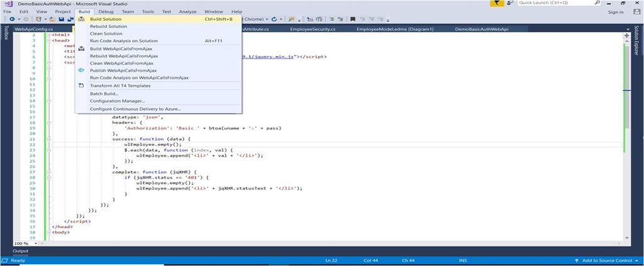The width and height of the screenshot is (644, 266).
Task: Click the yellow notifications flag icon
Action: pyautogui.click(x=497, y=3)
